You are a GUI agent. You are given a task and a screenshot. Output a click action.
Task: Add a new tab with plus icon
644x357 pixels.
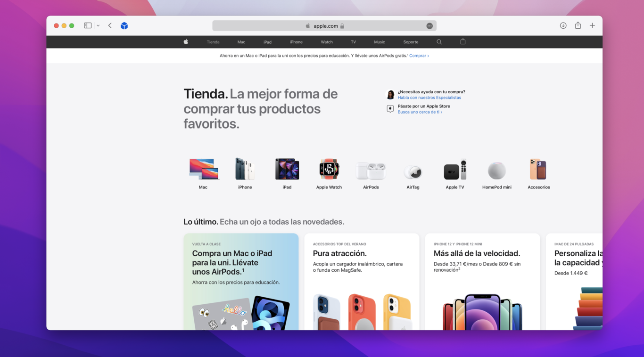pyautogui.click(x=592, y=26)
